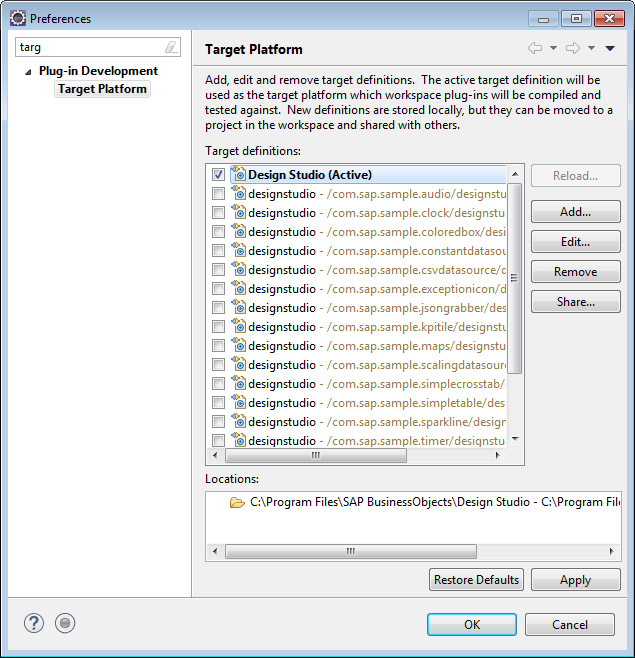Click the target icon for com.sap.sample.jsongrabber
The image size is (635, 658).
238,307
